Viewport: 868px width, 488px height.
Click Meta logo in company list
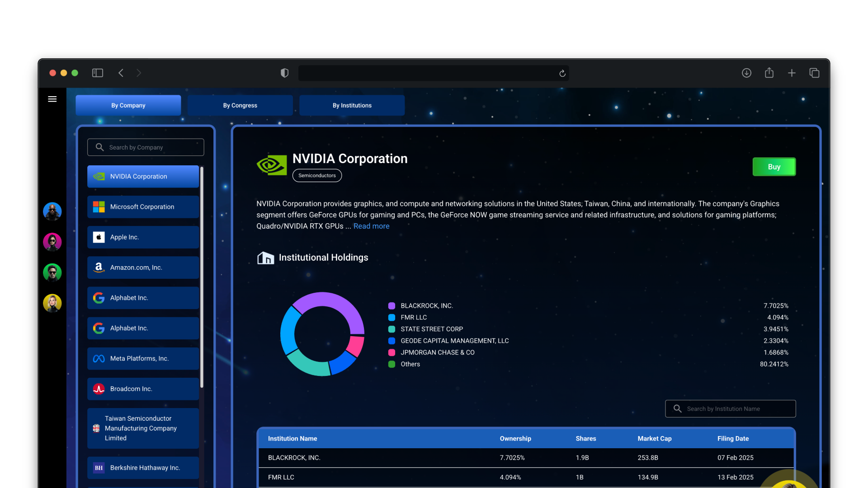click(x=99, y=358)
